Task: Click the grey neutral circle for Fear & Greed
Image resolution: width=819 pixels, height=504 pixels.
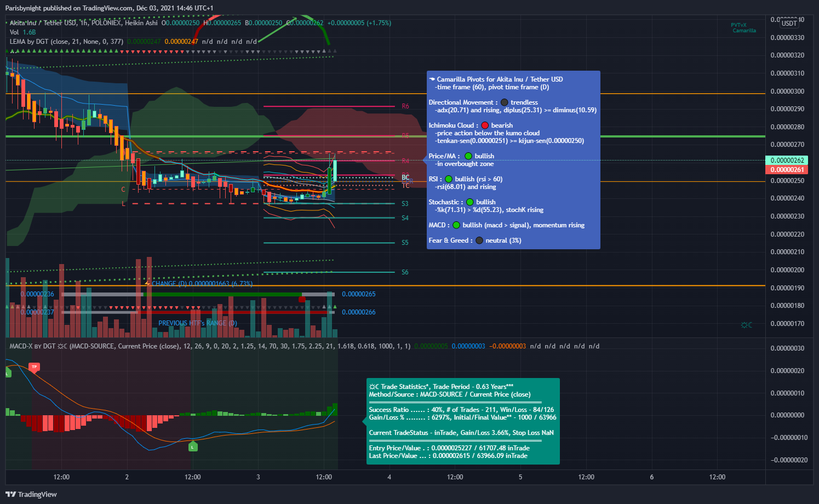Action: pyautogui.click(x=479, y=240)
